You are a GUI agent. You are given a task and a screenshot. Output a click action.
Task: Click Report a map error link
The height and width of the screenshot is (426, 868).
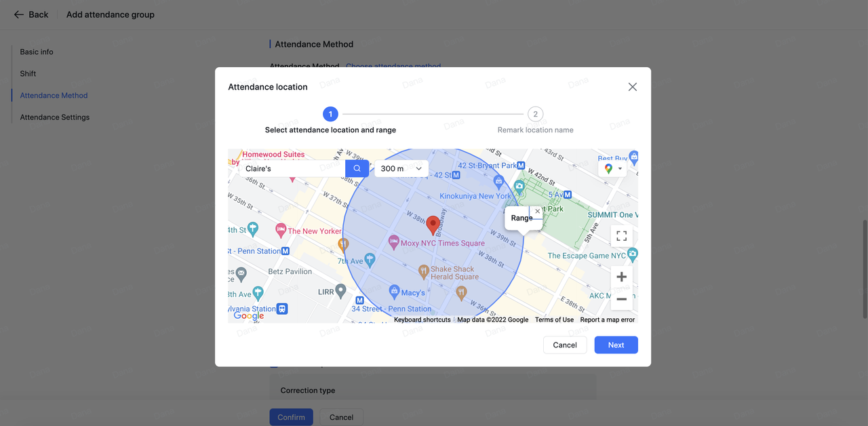coord(607,319)
